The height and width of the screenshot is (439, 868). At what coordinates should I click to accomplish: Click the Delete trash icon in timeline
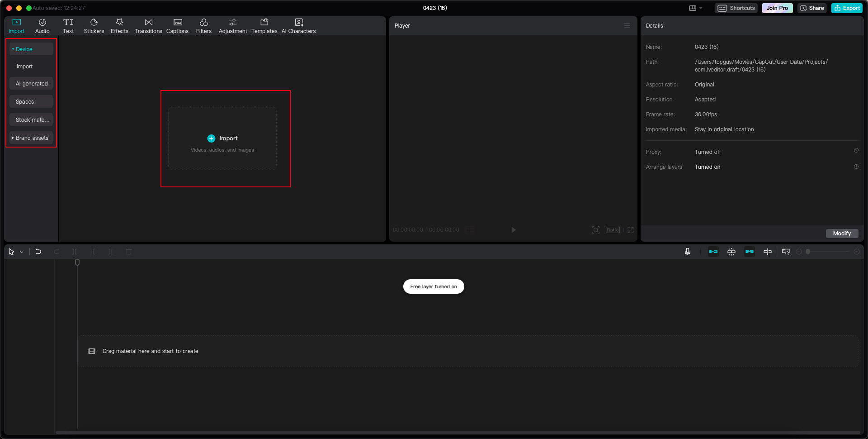(129, 252)
